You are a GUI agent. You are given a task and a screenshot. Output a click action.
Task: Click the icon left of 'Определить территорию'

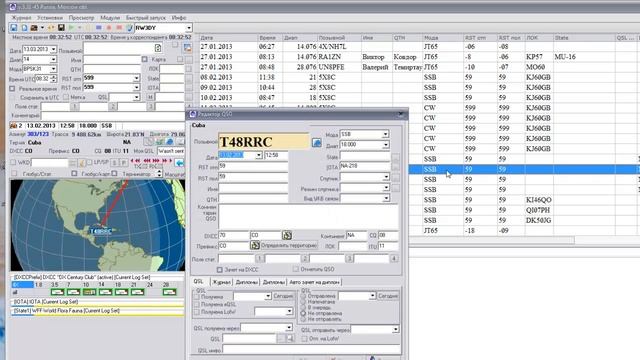pos(255,245)
